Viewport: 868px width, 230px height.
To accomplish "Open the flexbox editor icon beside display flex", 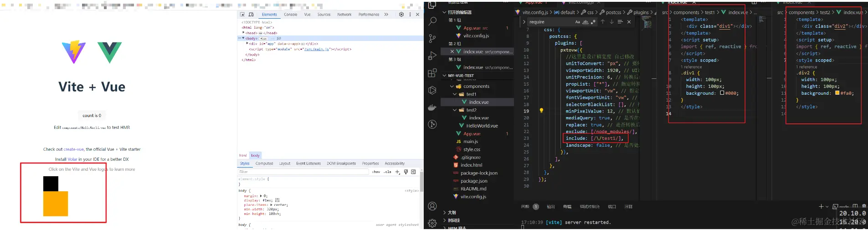I will (277, 200).
